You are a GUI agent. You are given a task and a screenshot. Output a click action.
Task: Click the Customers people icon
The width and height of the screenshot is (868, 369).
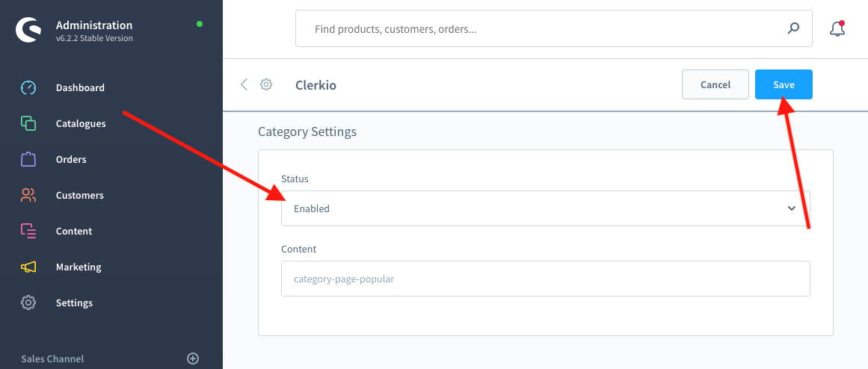28,195
